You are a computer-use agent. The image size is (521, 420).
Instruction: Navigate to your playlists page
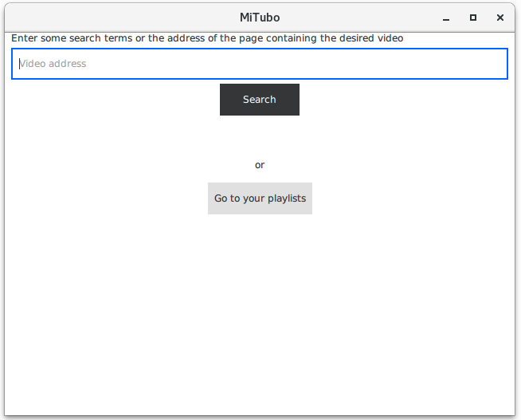point(260,198)
